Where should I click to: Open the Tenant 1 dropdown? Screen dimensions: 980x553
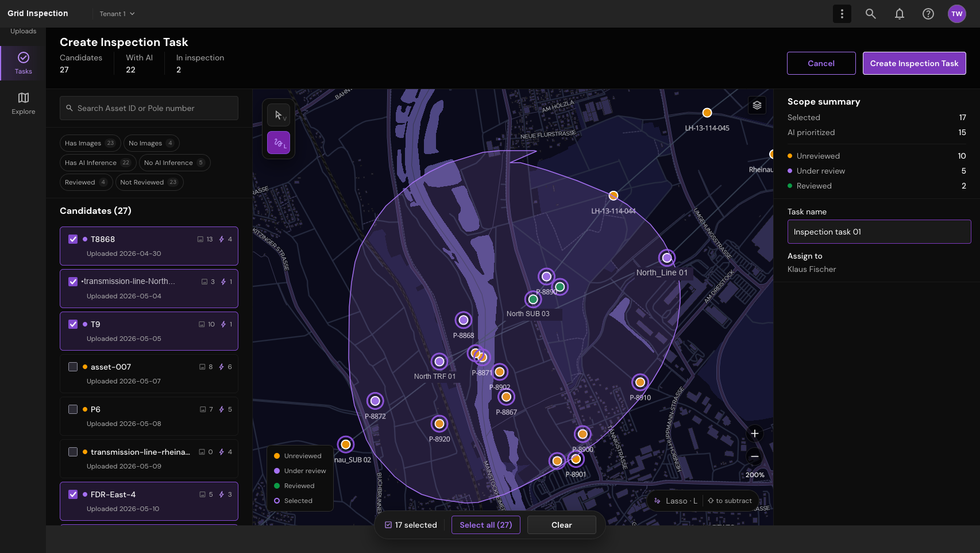coord(117,14)
